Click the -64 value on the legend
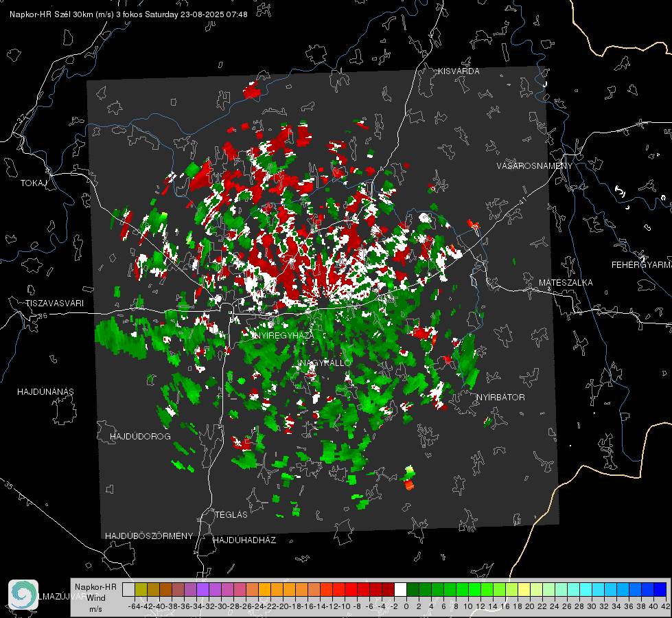Screen dimensions: 672x618 point(135,606)
